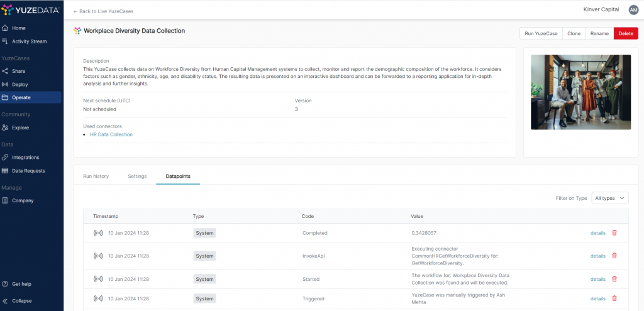The width and height of the screenshot is (644, 311).
Task: Delete the Triggered datapoint with trash icon
Action: [614, 298]
